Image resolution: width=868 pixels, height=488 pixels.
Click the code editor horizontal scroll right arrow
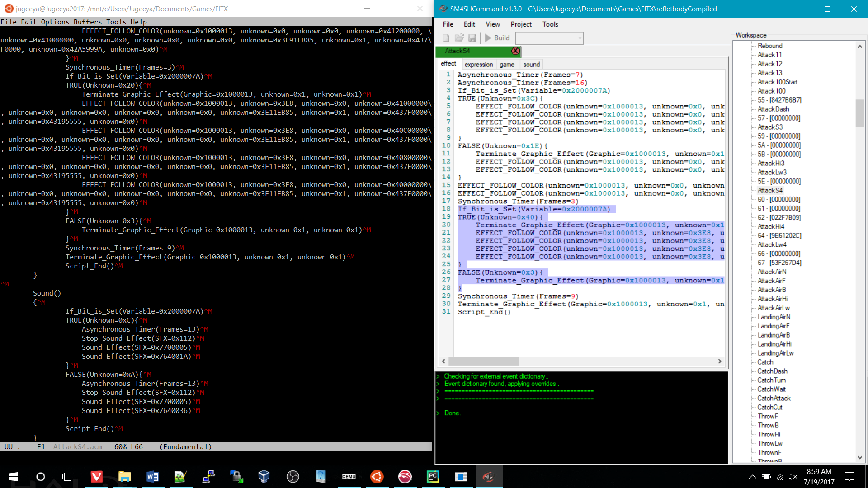[x=720, y=361]
